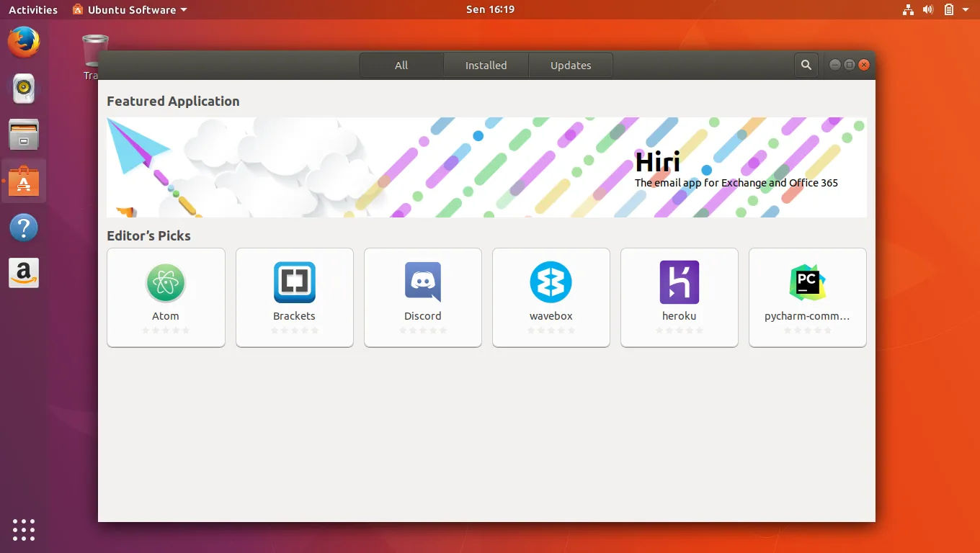
Task: Launch Firefox from the dock
Action: click(24, 42)
